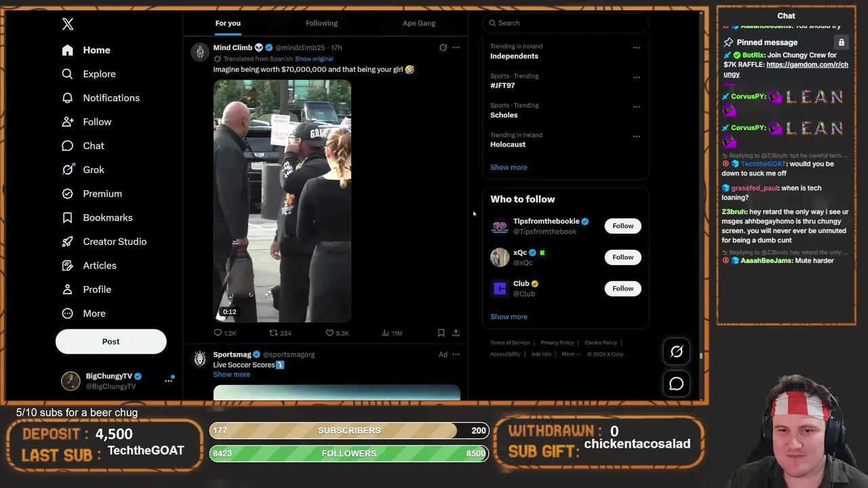
Task: Open Home in the sidebar
Action: tap(86, 50)
